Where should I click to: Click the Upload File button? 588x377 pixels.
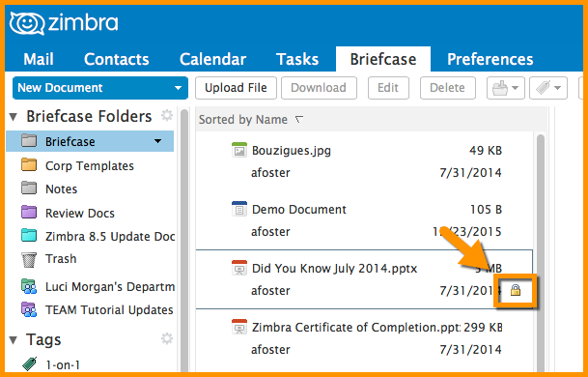point(236,88)
